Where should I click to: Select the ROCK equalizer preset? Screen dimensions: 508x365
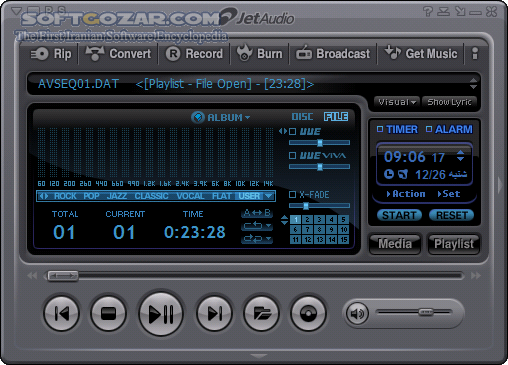[65, 196]
